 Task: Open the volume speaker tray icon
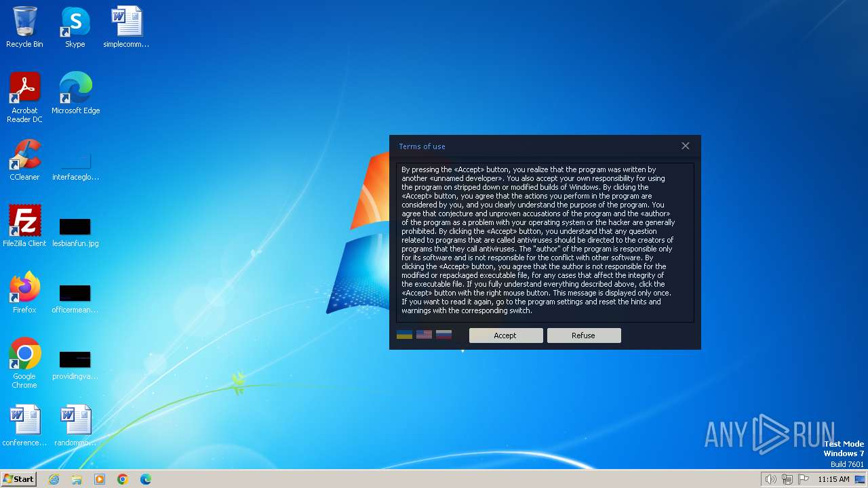(770, 479)
